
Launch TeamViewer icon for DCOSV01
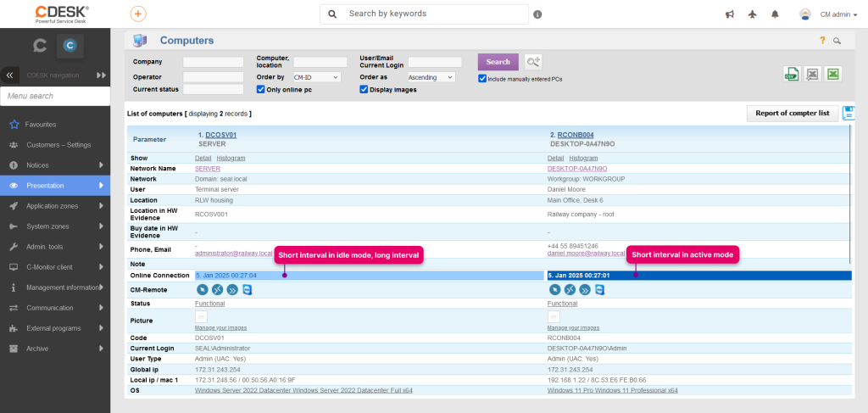click(x=247, y=289)
